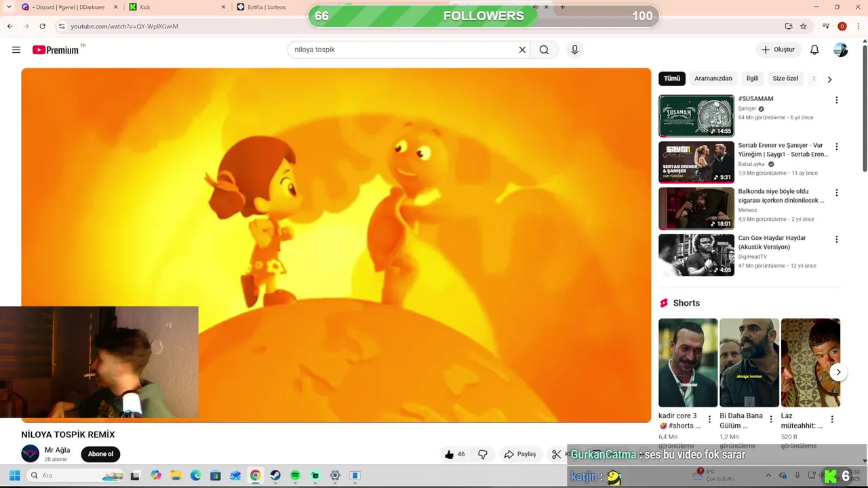Click the Paylaş share button
This screenshot has height=488, width=868.
[520, 454]
